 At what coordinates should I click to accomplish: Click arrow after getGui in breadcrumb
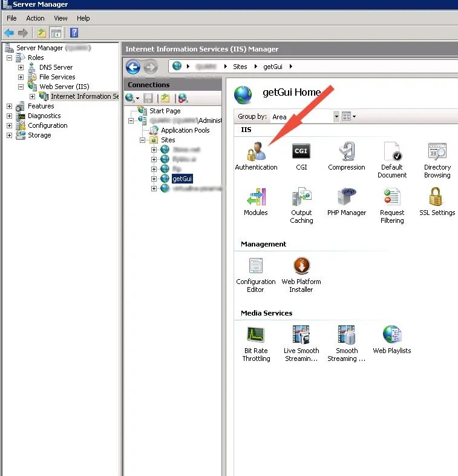[x=290, y=67]
